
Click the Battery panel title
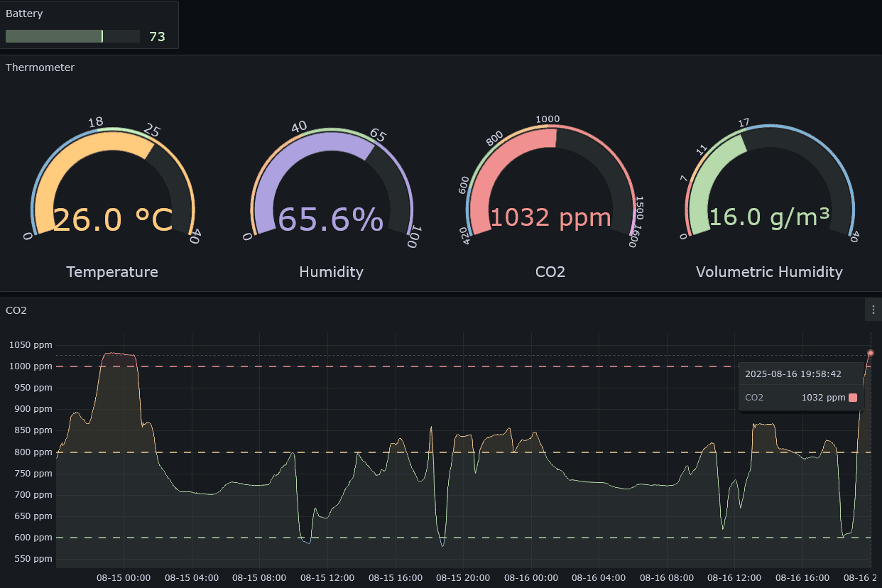pyautogui.click(x=24, y=13)
